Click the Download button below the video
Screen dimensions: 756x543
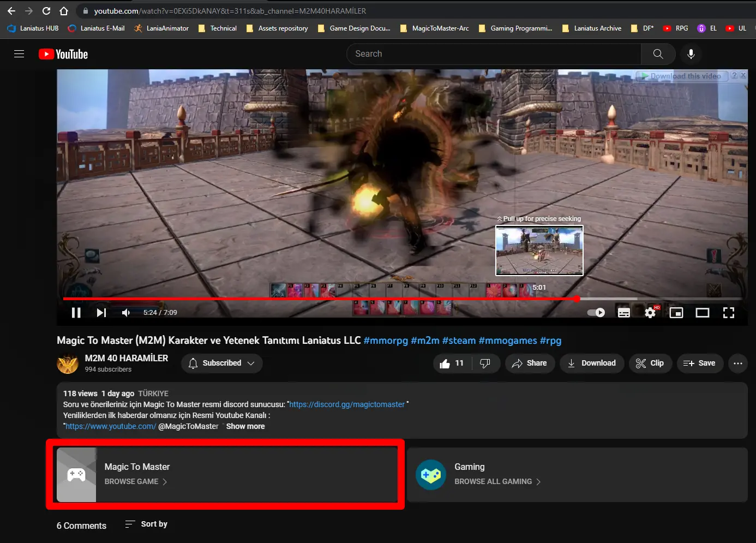pos(592,363)
